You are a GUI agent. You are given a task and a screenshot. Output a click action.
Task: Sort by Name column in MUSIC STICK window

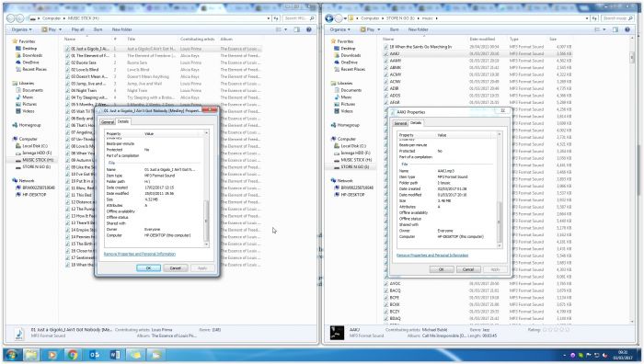coord(70,39)
